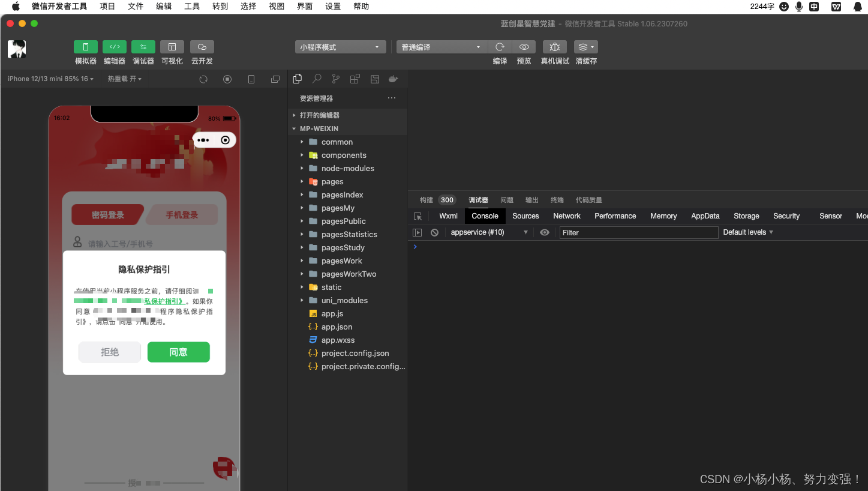Image resolution: width=868 pixels, height=491 pixels.
Task: Open the Storage devtools tab
Action: [746, 216]
